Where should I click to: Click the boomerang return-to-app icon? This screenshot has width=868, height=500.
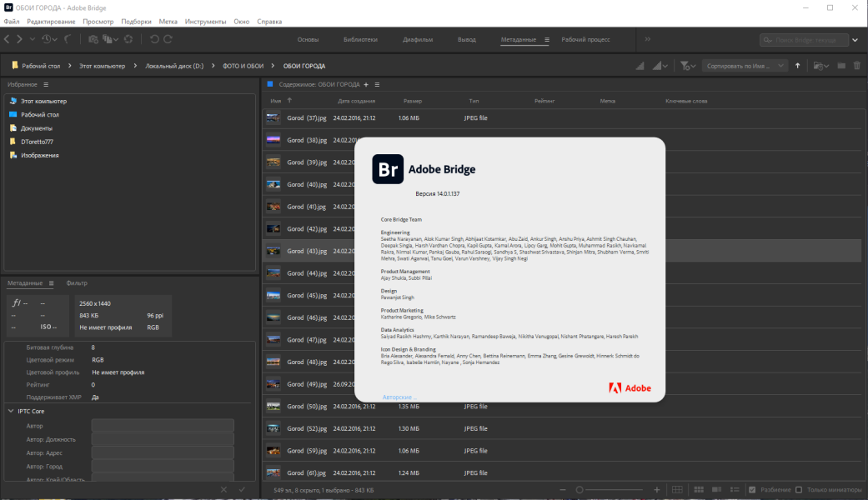[68, 39]
